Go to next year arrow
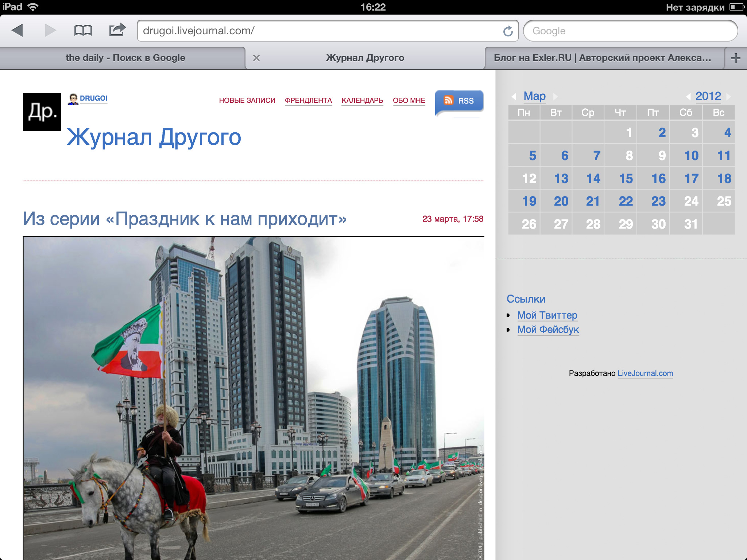The image size is (747, 560). [x=728, y=97]
